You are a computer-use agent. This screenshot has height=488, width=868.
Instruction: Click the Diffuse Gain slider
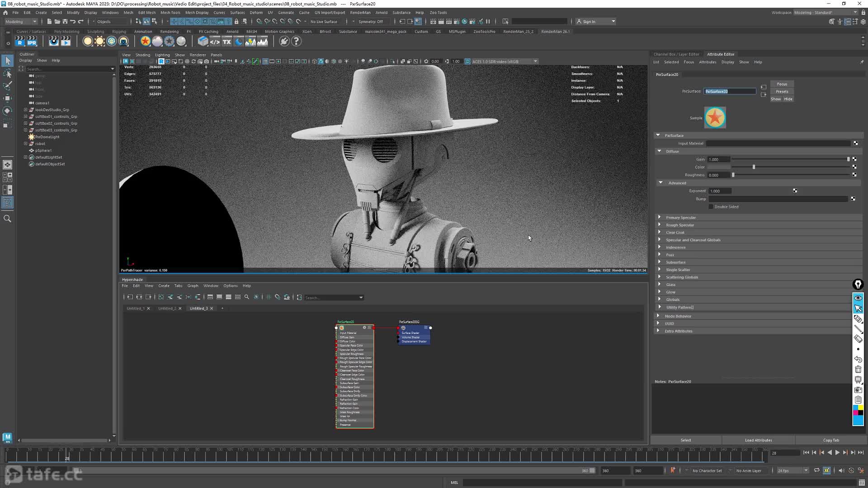[790, 160]
